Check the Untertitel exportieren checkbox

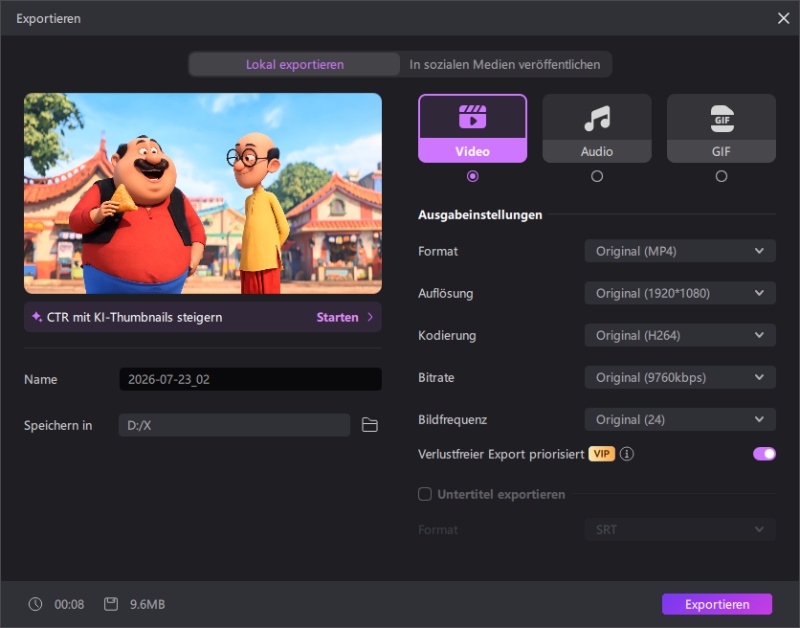click(x=424, y=494)
